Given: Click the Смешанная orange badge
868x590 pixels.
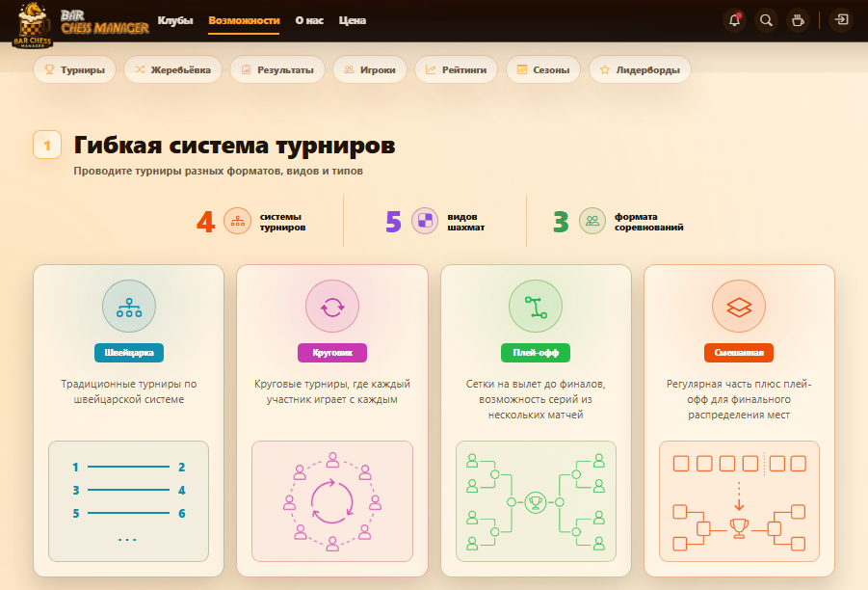Looking at the screenshot, I should [739, 352].
